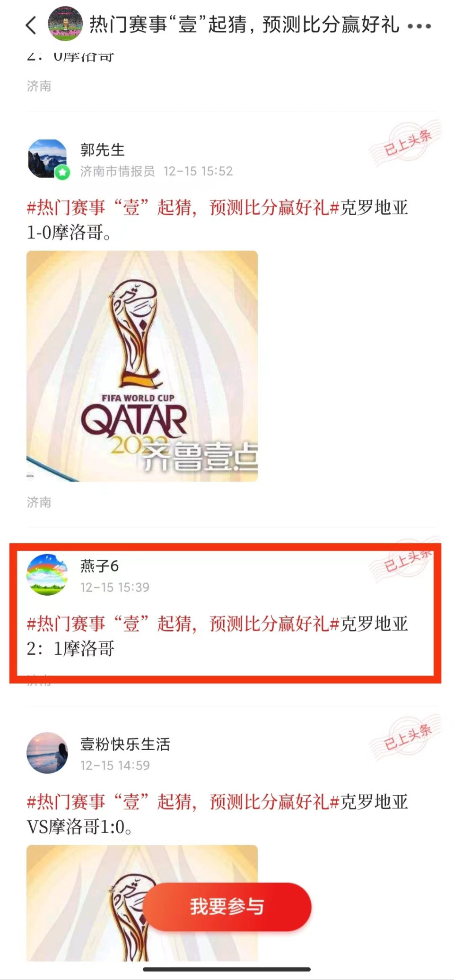This screenshot has height=980, width=454.
Task: Tap the back arrow in the header
Action: point(31,26)
